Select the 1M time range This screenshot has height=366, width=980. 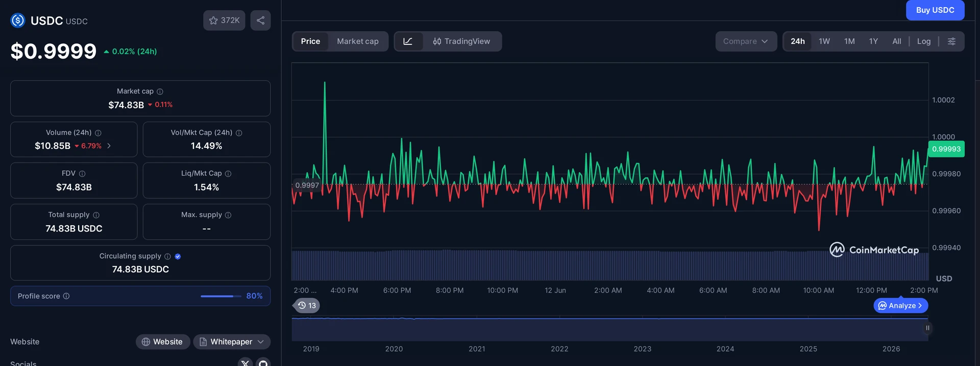coord(849,41)
